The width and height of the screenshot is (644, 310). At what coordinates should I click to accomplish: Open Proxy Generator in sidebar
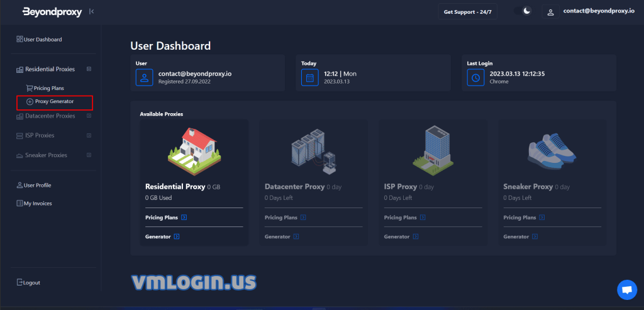tap(55, 102)
